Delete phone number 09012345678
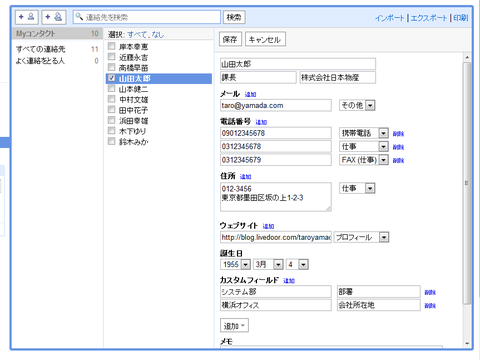This screenshot has width=480, height=360. pos(398,134)
